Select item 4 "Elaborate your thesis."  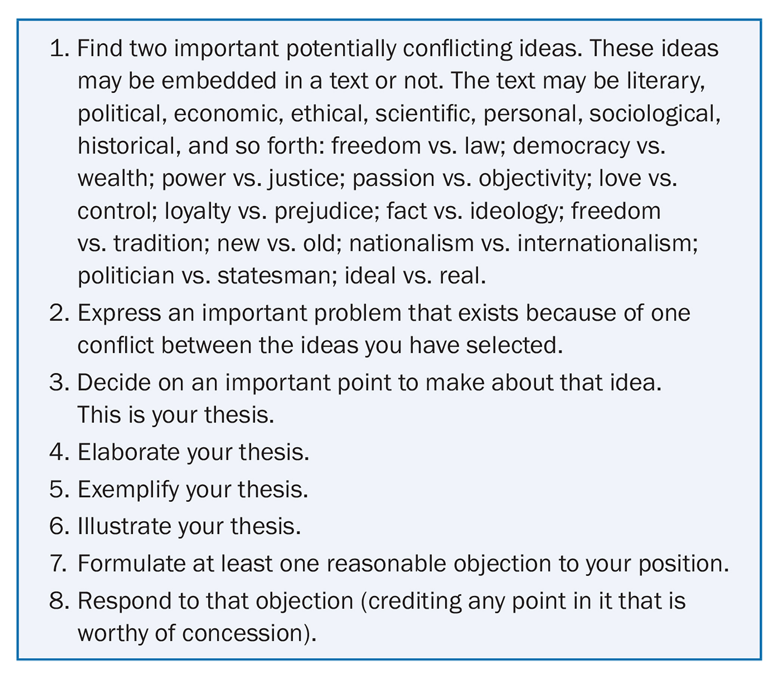[x=193, y=453]
